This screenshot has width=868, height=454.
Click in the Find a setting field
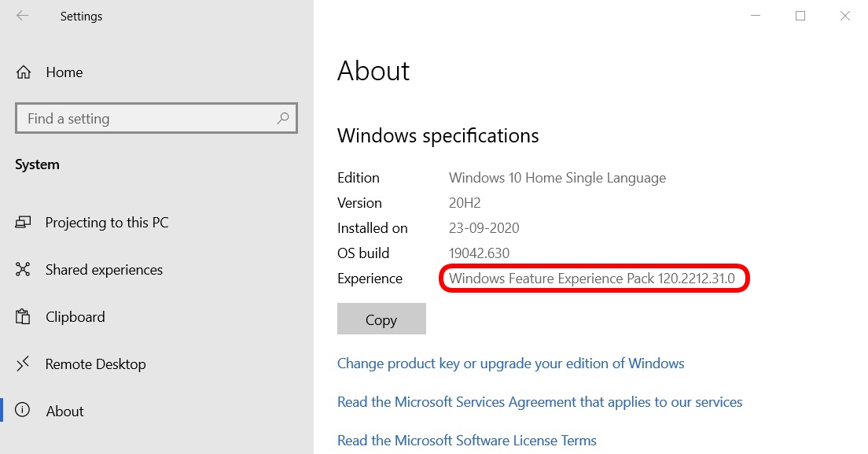coord(156,118)
